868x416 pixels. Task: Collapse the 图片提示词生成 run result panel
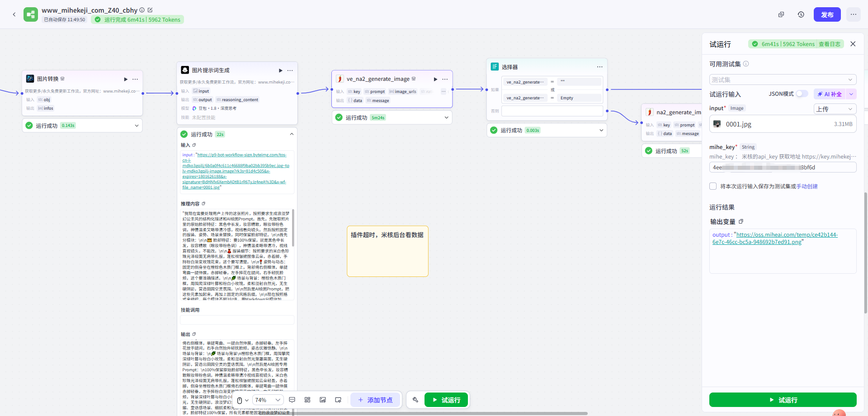(x=292, y=134)
